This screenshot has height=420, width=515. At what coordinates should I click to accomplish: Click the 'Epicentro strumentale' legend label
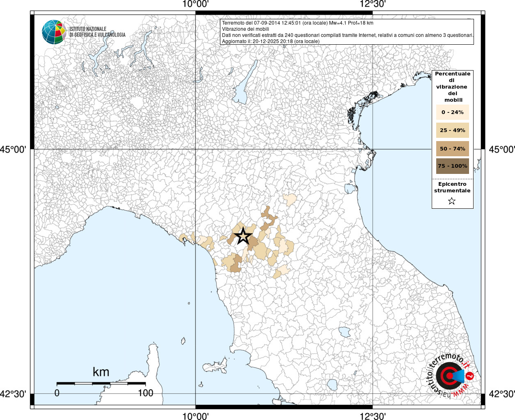point(452,187)
